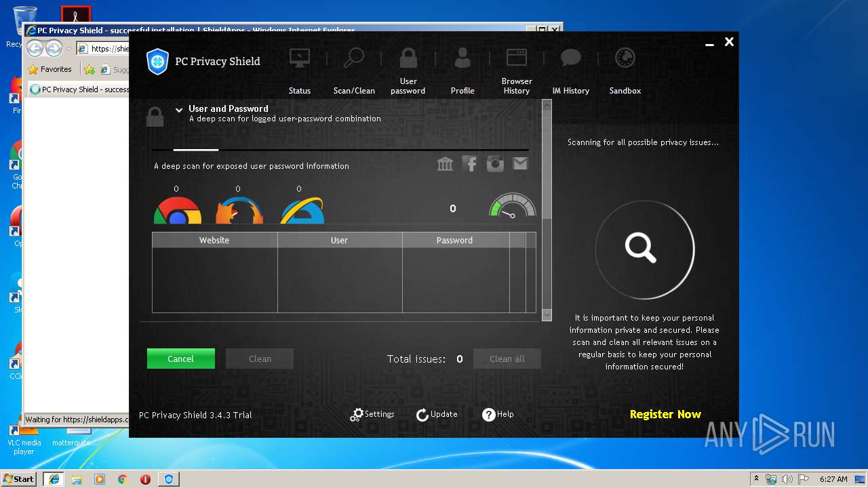
Task: Open Settings with the gear icon
Action: pyautogui.click(x=357, y=415)
